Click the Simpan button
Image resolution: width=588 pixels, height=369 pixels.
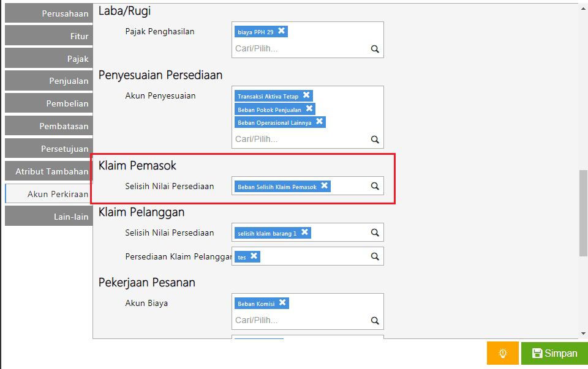pos(554,353)
